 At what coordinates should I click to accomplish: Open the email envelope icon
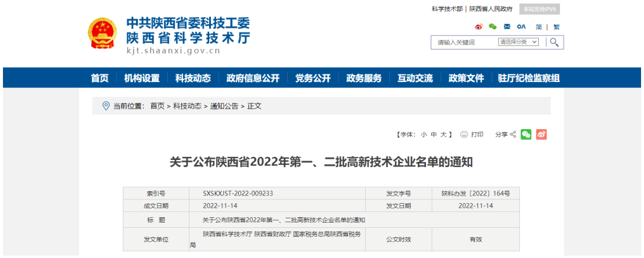(x=507, y=27)
